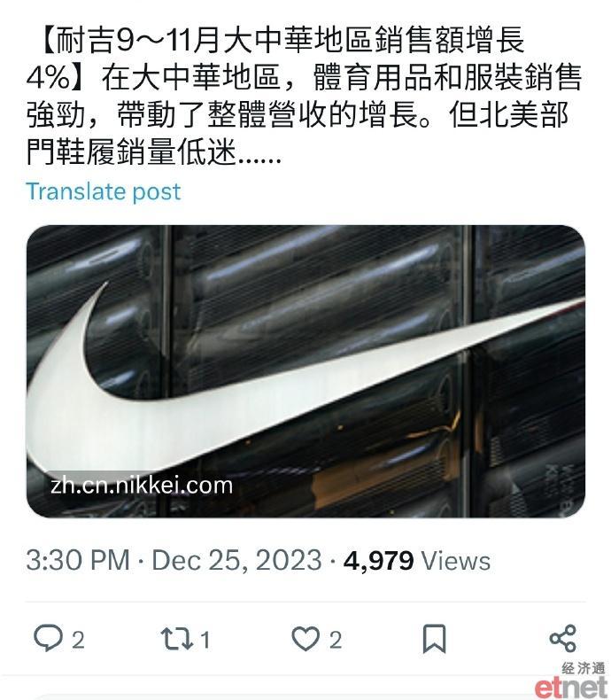Click the Dec 25, 2023 date
Image resolution: width=611 pixels, height=700 pixels.
coord(236,560)
